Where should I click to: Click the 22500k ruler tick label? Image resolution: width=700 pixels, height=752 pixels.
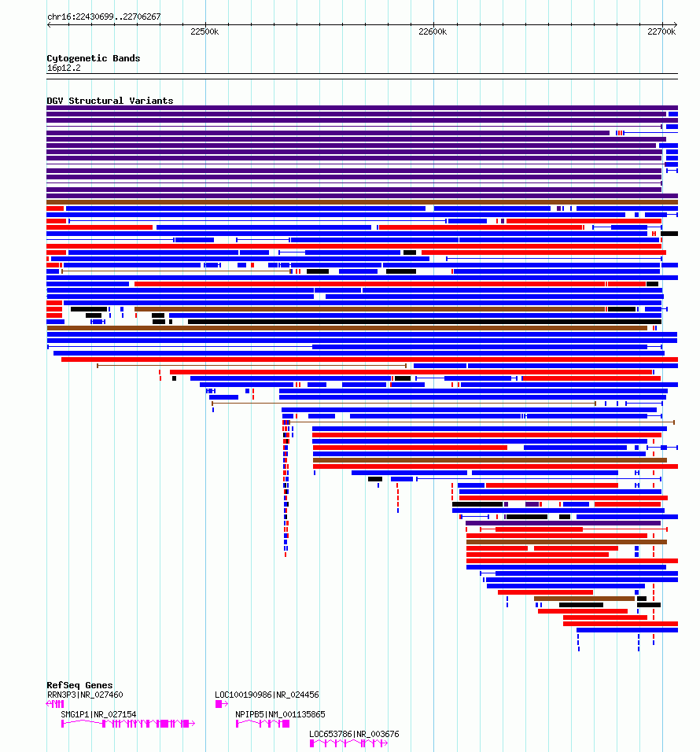click(x=204, y=31)
